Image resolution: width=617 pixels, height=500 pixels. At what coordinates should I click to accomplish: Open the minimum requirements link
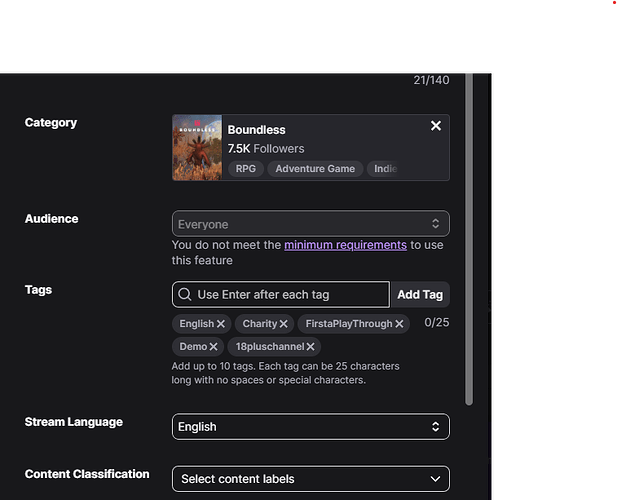345,245
